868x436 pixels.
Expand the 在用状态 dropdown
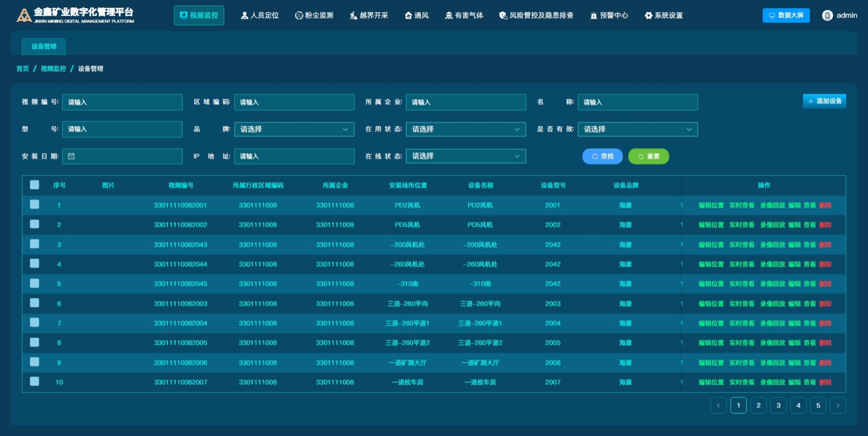click(466, 129)
